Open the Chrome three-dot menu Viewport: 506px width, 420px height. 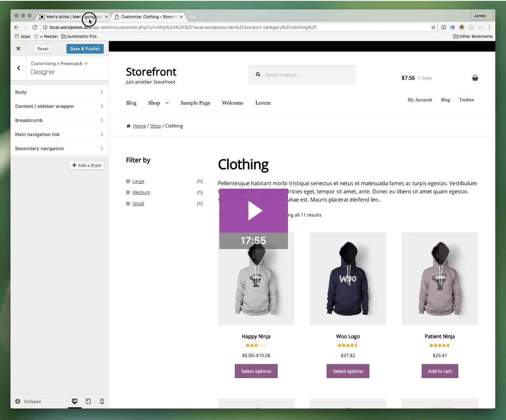coord(489,28)
